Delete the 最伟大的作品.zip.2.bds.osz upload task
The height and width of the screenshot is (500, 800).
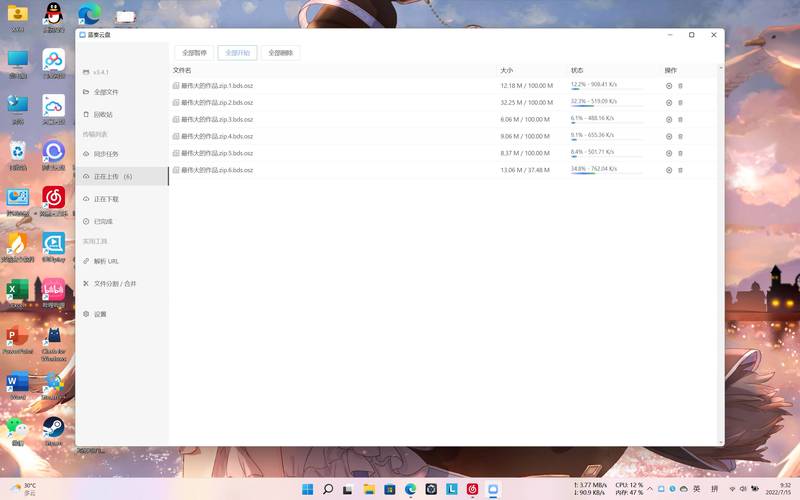681,103
